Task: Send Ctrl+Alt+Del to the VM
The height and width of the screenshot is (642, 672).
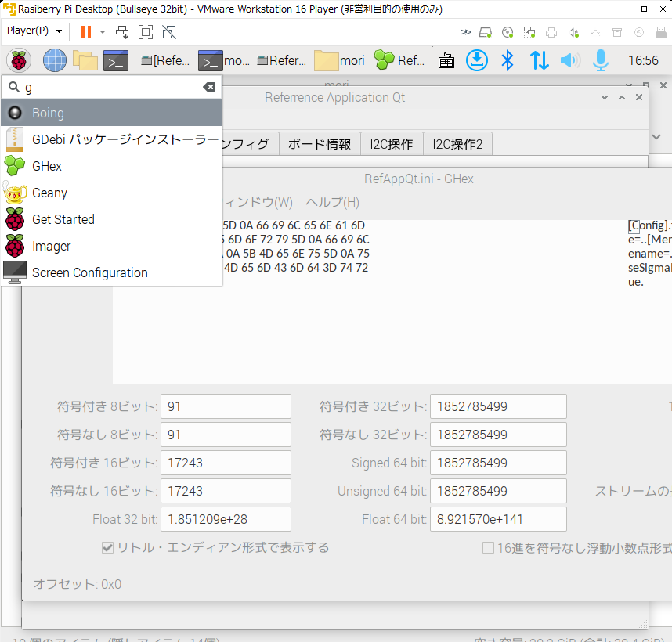Action: point(122,31)
